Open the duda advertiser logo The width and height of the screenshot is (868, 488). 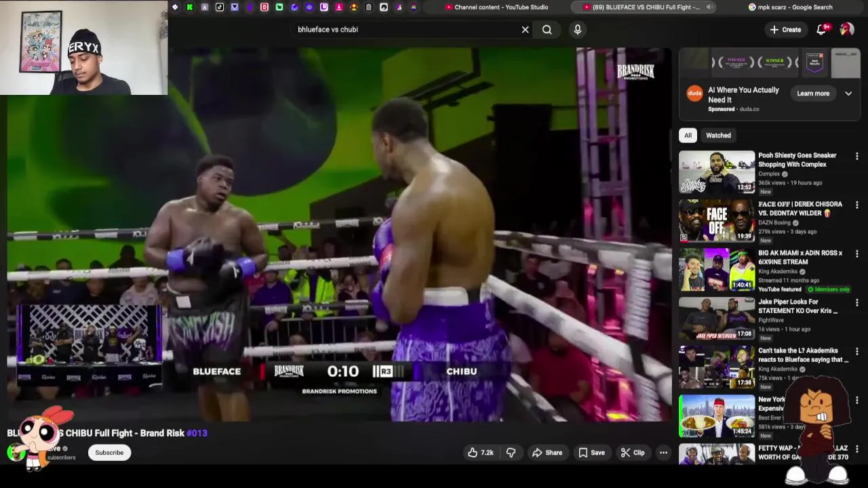tap(694, 94)
